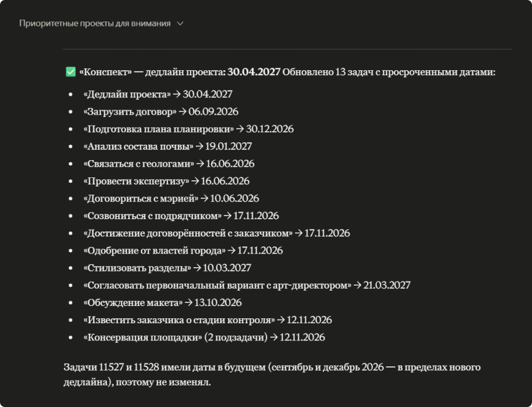
Task: Click the date 17.11.2026 after «Одобрение от властей города»
Action: tap(260, 251)
